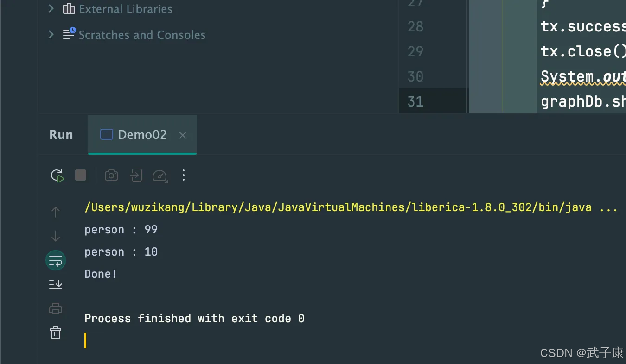
Task: Rerun the Demo02 program
Action: pyautogui.click(x=57, y=176)
